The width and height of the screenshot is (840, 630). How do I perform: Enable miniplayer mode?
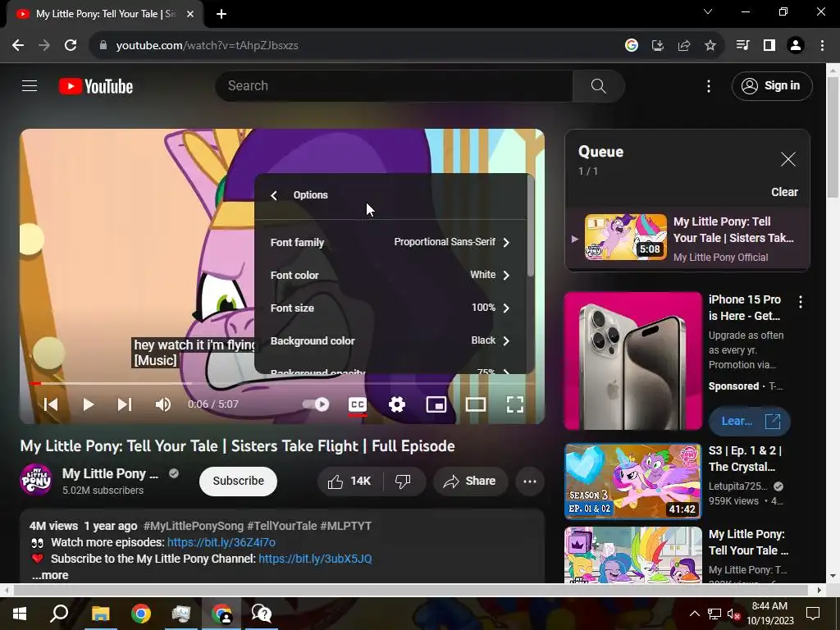coord(436,404)
